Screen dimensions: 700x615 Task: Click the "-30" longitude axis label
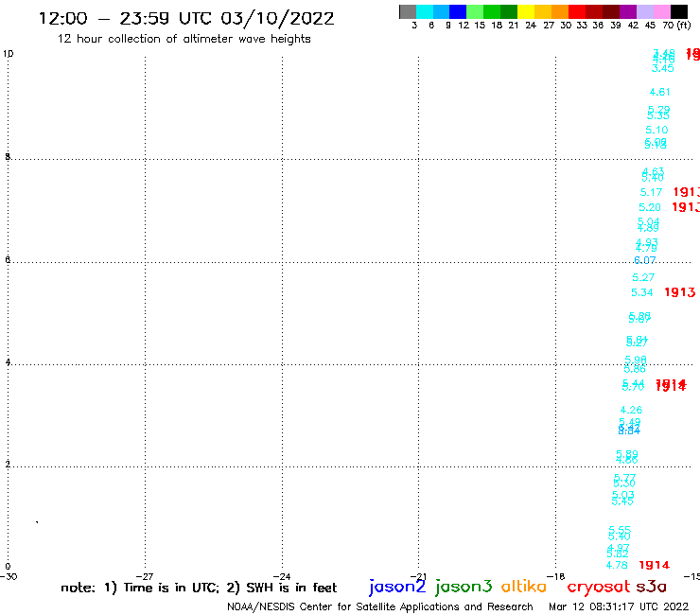pyautogui.click(x=9, y=577)
